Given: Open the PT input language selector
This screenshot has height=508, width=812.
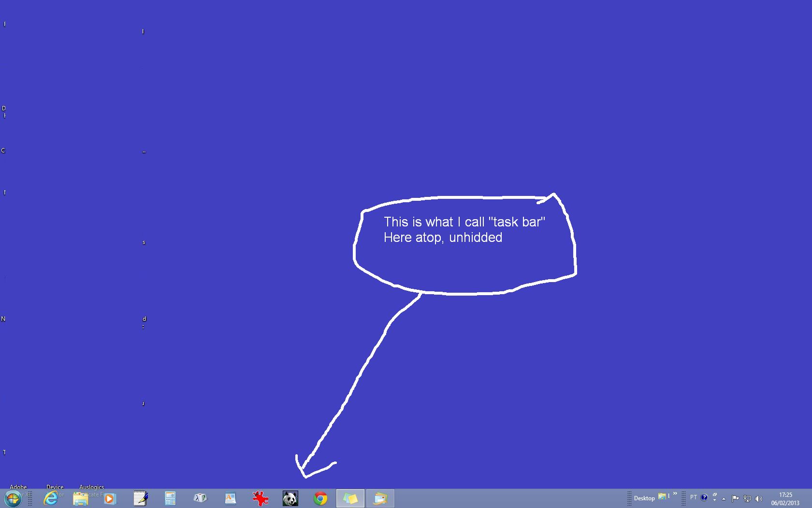Looking at the screenshot, I should pyautogui.click(x=694, y=497).
